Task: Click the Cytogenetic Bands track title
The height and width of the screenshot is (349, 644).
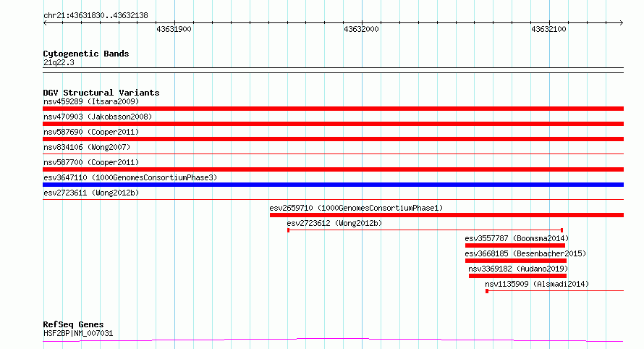Action: coord(86,54)
